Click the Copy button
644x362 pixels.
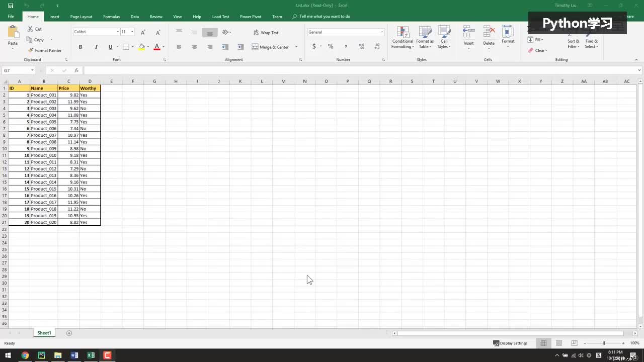pos(35,40)
